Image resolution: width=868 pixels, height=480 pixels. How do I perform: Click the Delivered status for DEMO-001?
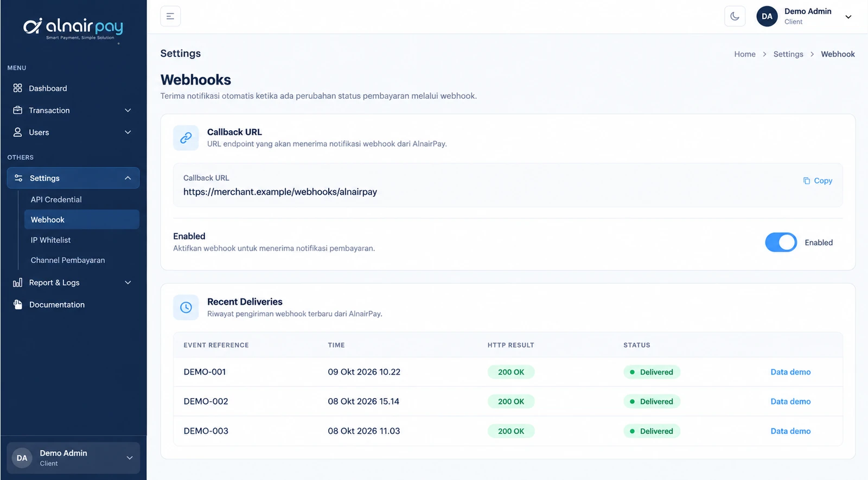tap(652, 372)
